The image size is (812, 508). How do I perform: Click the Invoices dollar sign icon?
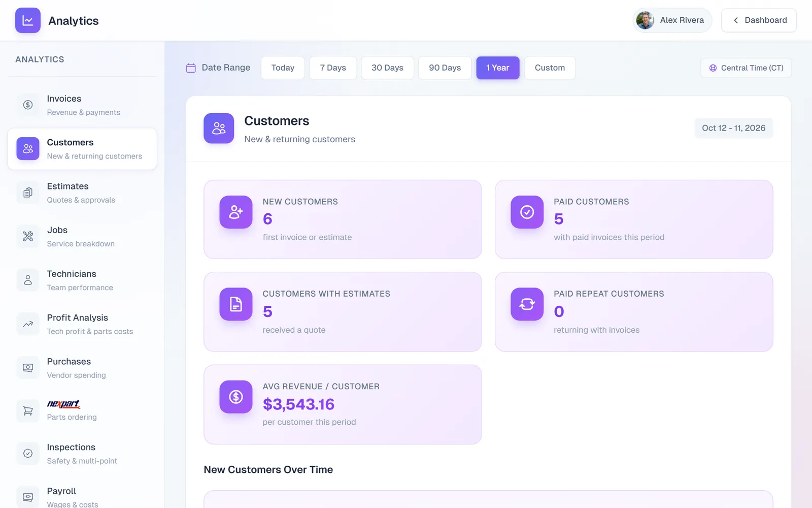point(28,105)
